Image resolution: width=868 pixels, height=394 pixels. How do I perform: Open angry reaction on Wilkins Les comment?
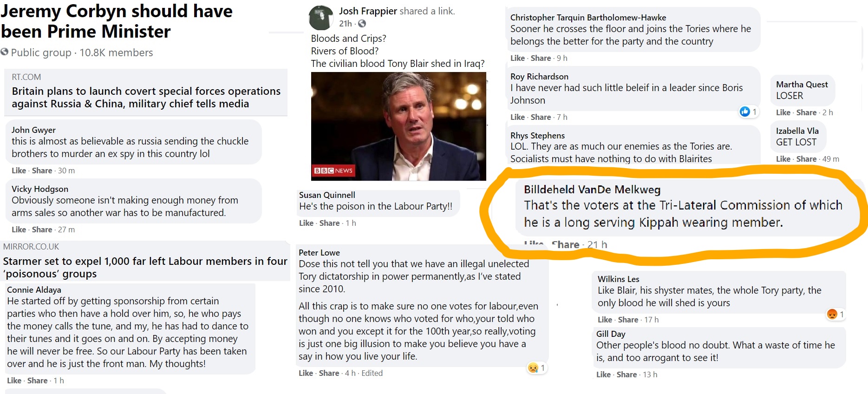832,315
